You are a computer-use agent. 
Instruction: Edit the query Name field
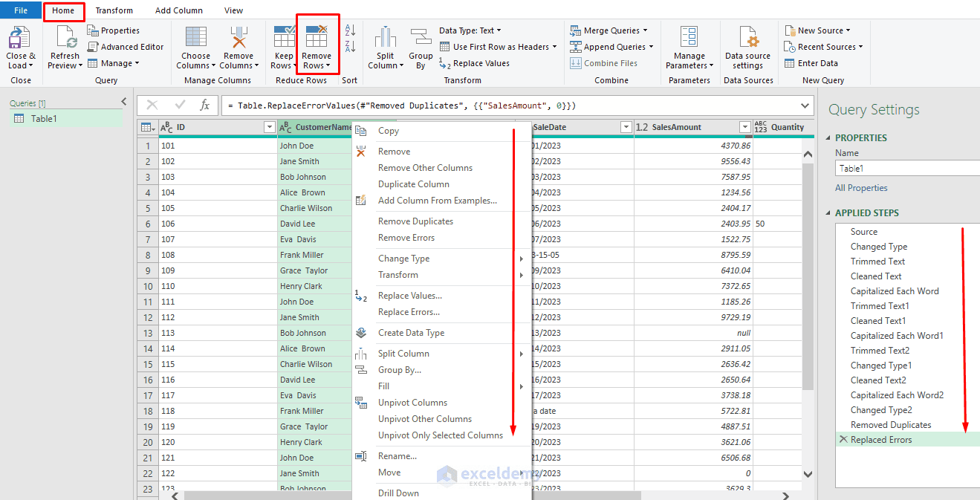point(907,169)
